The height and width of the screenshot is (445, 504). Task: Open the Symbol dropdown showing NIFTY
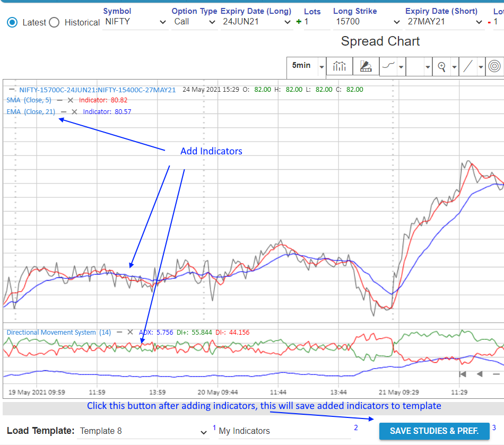coord(135,22)
